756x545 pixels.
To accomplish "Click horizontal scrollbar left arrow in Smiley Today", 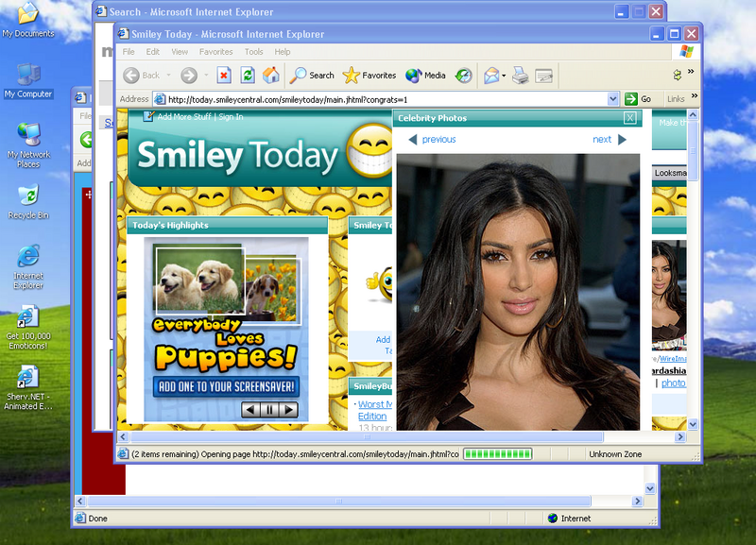I will point(123,437).
